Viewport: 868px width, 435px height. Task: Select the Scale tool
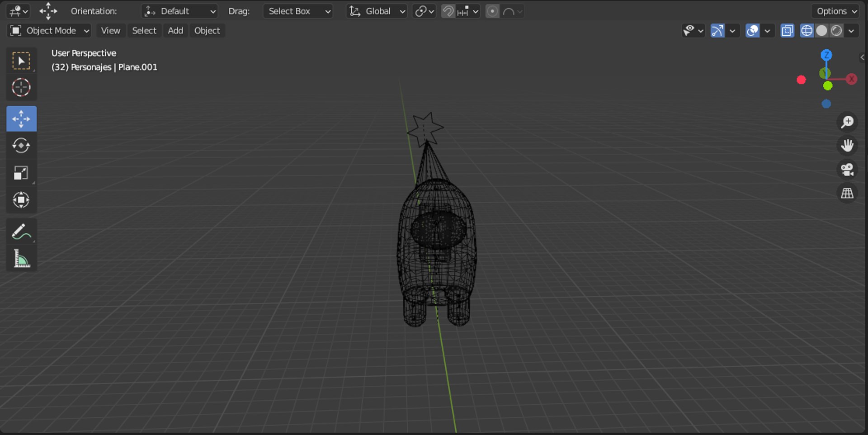coord(21,173)
